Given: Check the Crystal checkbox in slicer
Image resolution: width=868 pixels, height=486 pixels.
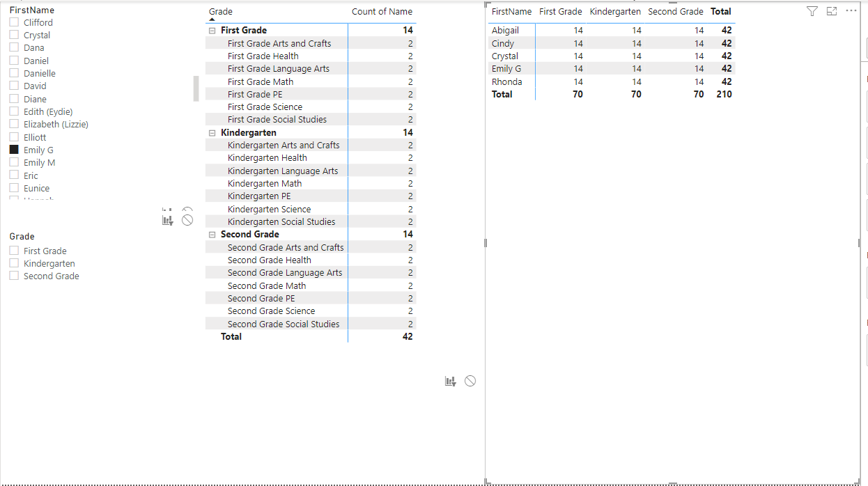Looking at the screenshot, I should 14,35.
